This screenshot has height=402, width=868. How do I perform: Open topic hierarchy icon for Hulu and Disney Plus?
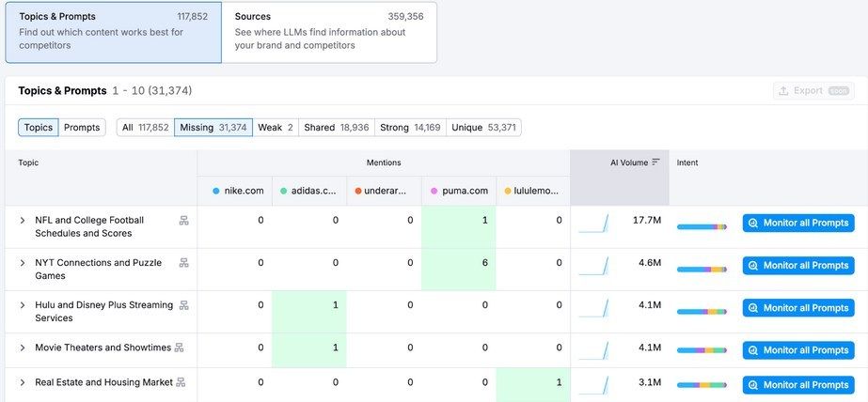pos(183,305)
